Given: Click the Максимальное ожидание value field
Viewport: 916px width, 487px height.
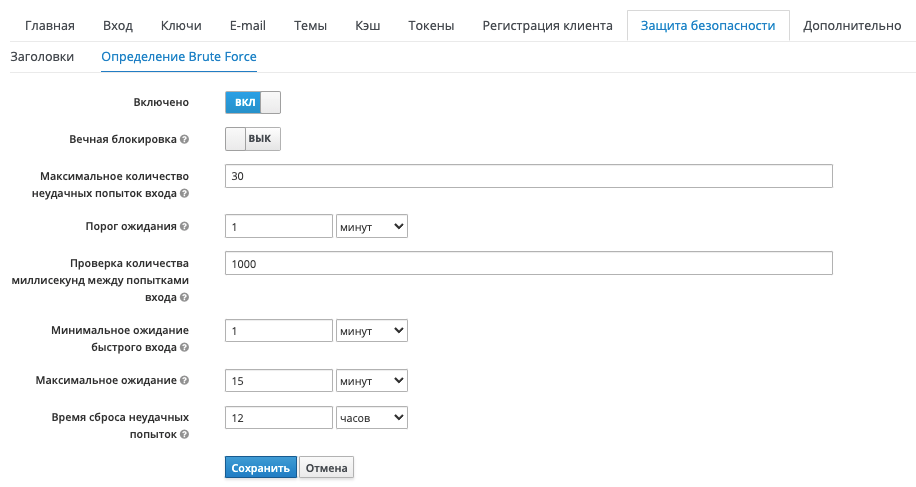Looking at the screenshot, I should coord(279,381).
